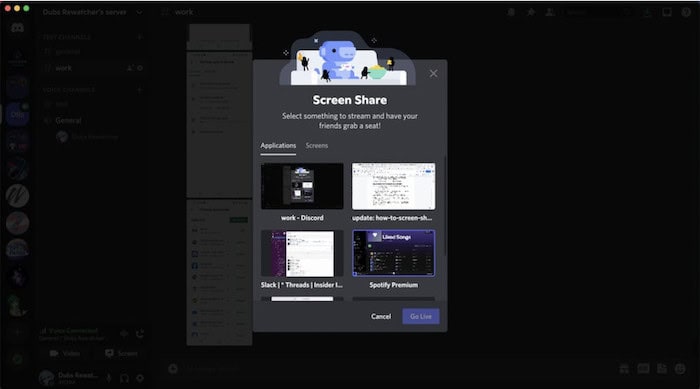Click the disconnect call icon beside Voice Connected

point(140,334)
